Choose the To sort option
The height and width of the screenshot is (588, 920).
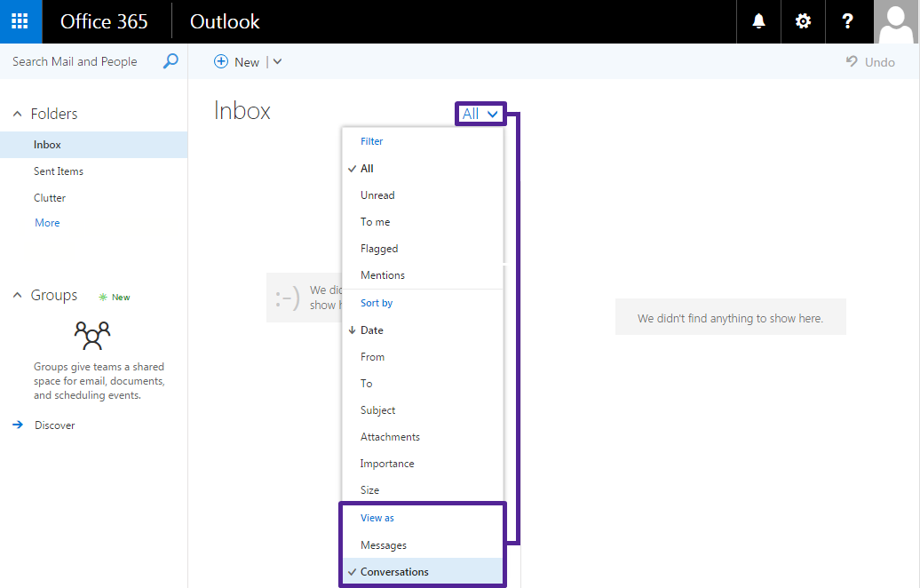(423, 384)
